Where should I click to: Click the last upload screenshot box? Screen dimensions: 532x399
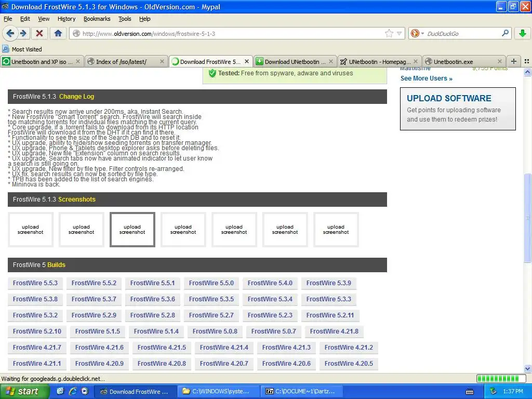(336, 229)
